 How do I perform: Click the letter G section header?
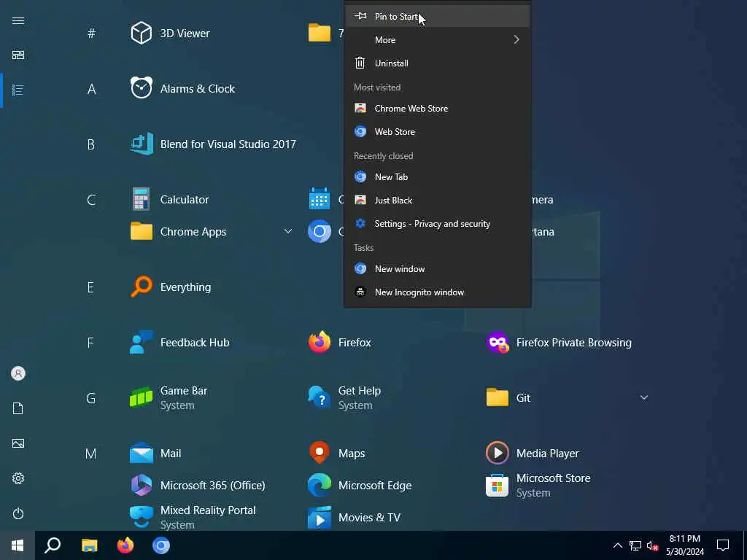pyautogui.click(x=91, y=398)
